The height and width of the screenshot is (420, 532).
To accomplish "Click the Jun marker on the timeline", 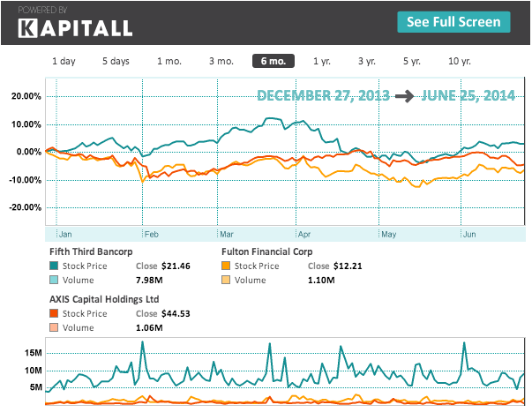I will [469, 234].
